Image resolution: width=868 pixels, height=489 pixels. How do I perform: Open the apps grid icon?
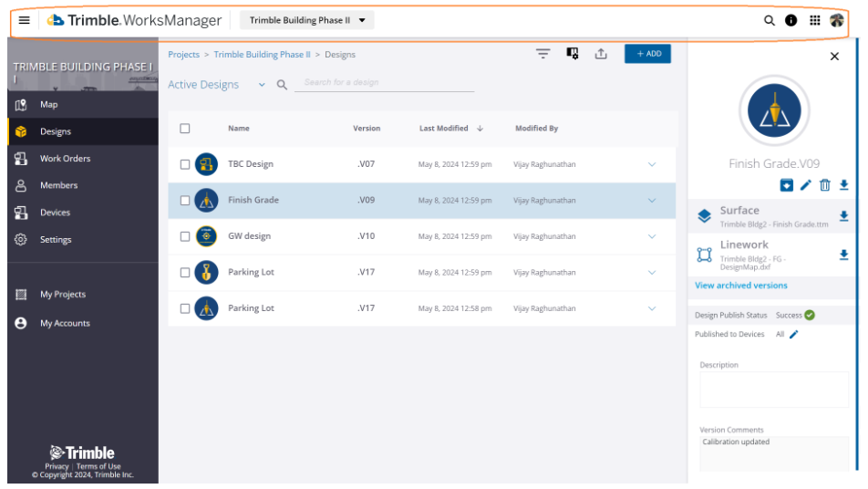(x=814, y=20)
